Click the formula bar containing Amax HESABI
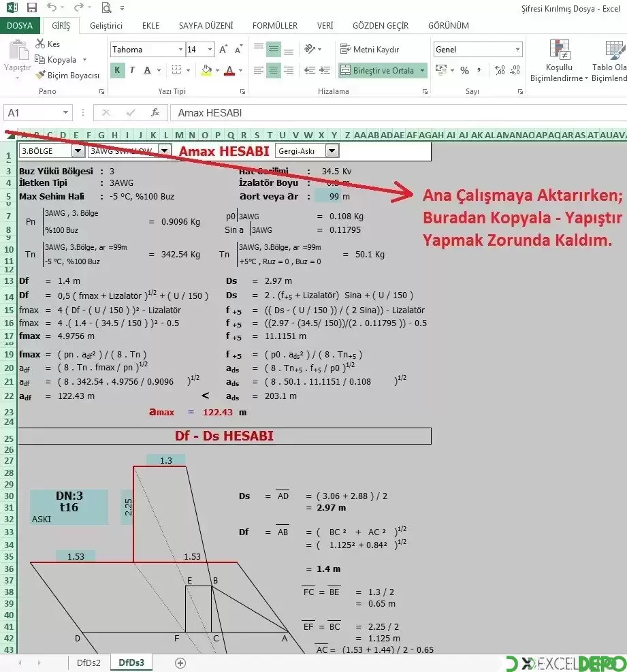 tap(398, 113)
